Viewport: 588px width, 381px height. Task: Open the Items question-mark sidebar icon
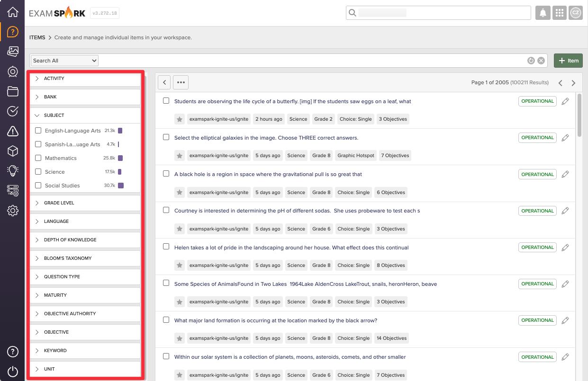tap(13, 32)
